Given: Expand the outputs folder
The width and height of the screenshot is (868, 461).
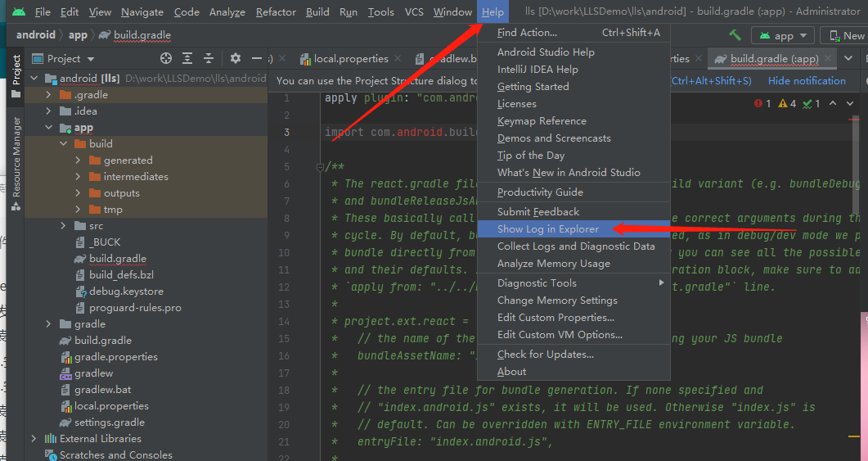Looking at the screenshot, I should point(78,192).
